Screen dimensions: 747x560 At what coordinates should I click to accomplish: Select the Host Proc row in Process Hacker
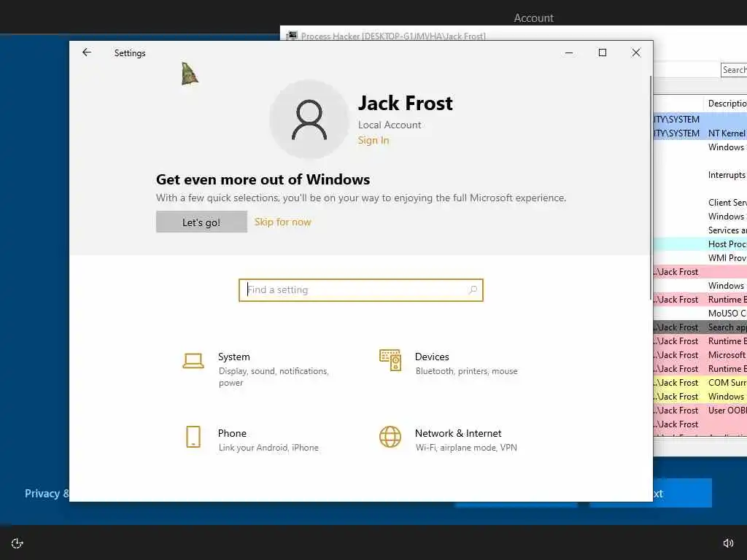click(700, 244)
